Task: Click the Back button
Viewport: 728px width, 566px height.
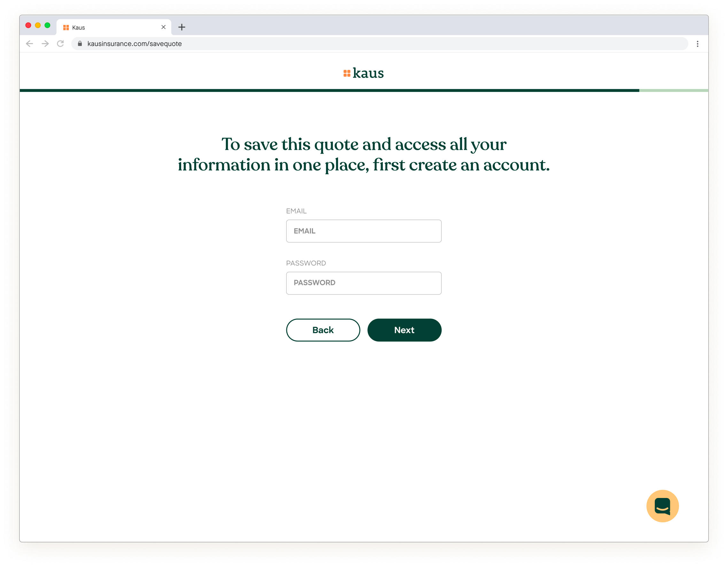Action: pyautogui.click(x=323, y=330)
